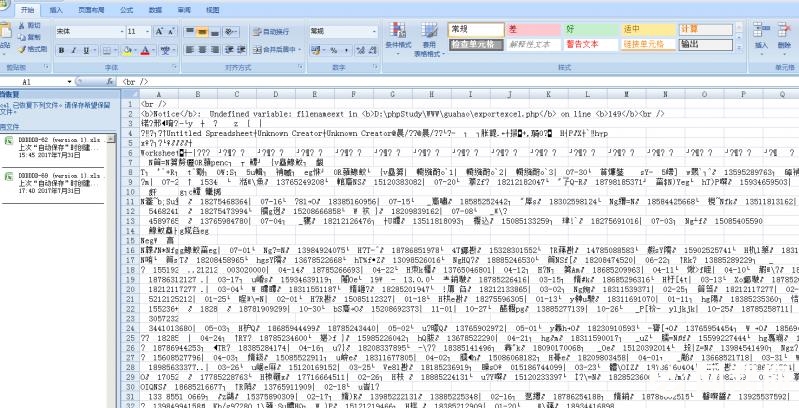Click the Format Painter (格式刷) icon

32,48
